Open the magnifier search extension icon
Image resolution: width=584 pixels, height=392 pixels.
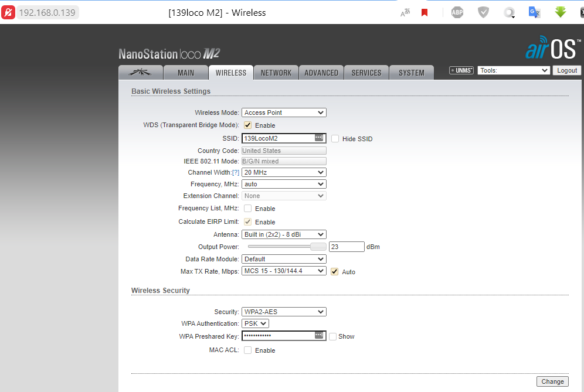click(509, 13)
